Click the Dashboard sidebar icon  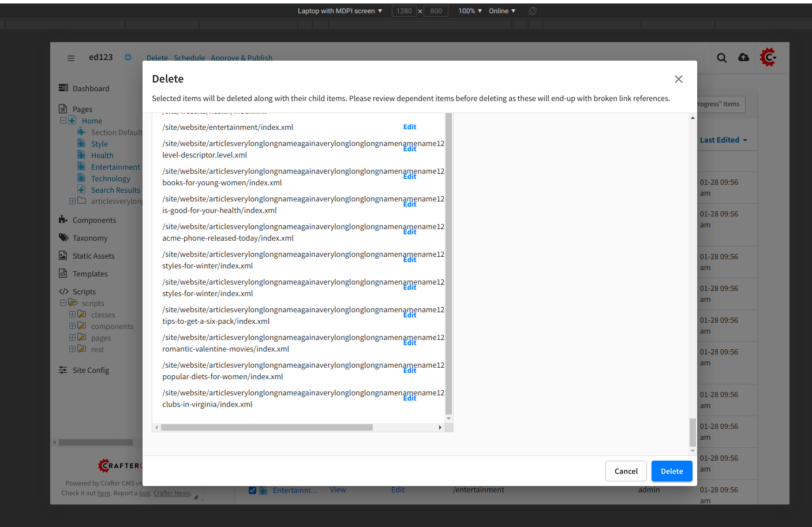pos(63,88)
